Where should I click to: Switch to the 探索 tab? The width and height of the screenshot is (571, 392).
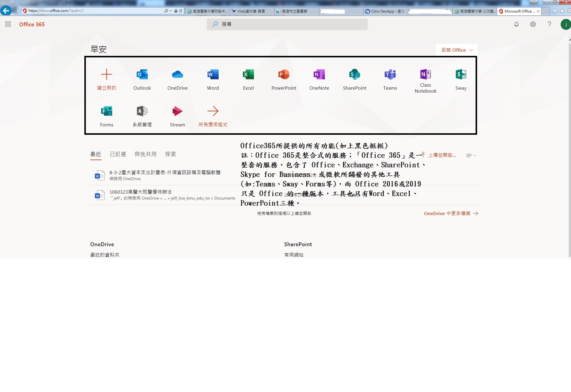pos(170,154)
